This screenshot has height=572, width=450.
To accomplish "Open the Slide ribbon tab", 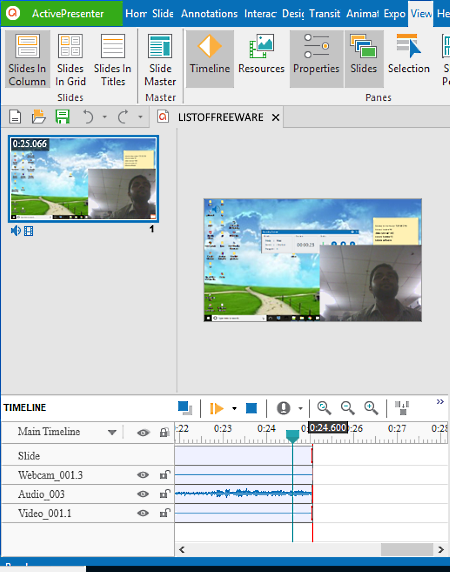I will click(x=163, y=13).
